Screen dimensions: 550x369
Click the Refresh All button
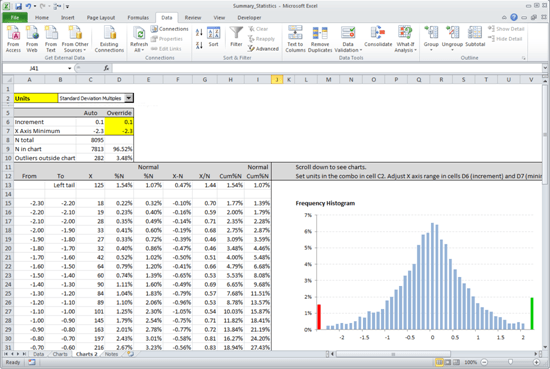tap(139, 39)
